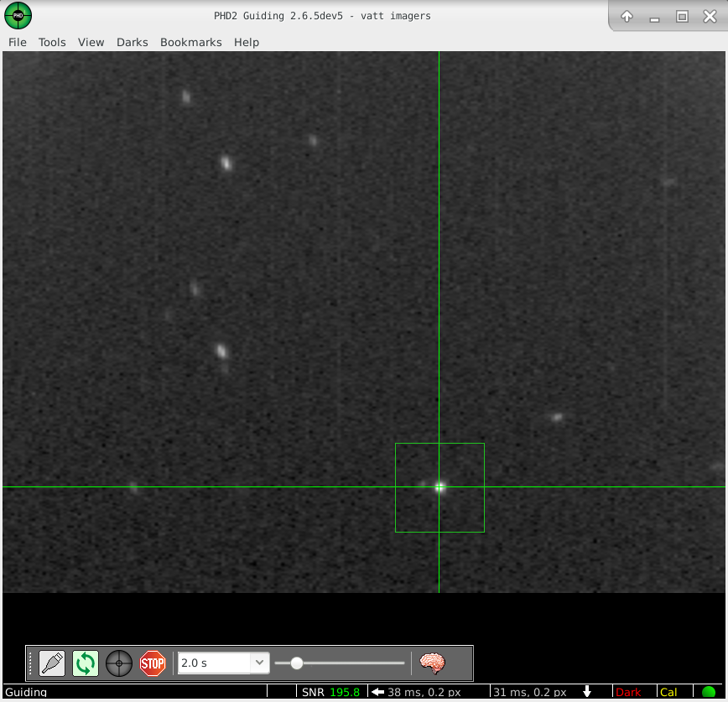Click the Cal status indicator
This screenshot has width=728, height=702.
(668, 692)
